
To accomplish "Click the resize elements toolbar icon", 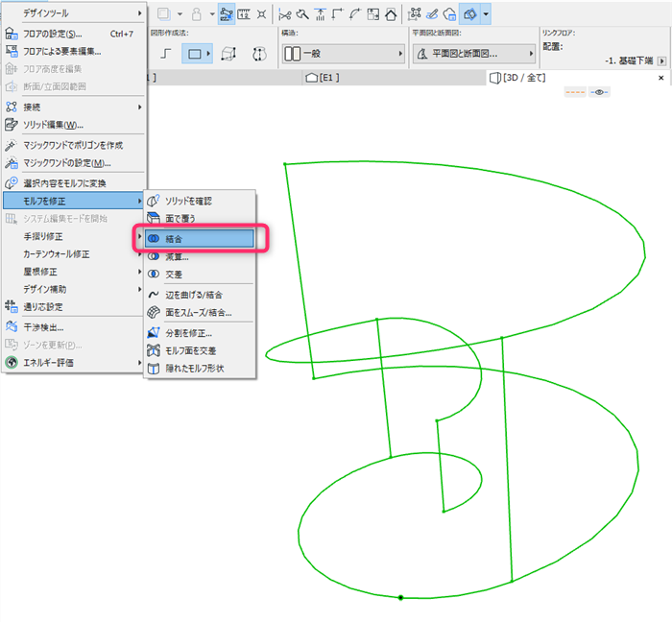I will tap(372, 14).
